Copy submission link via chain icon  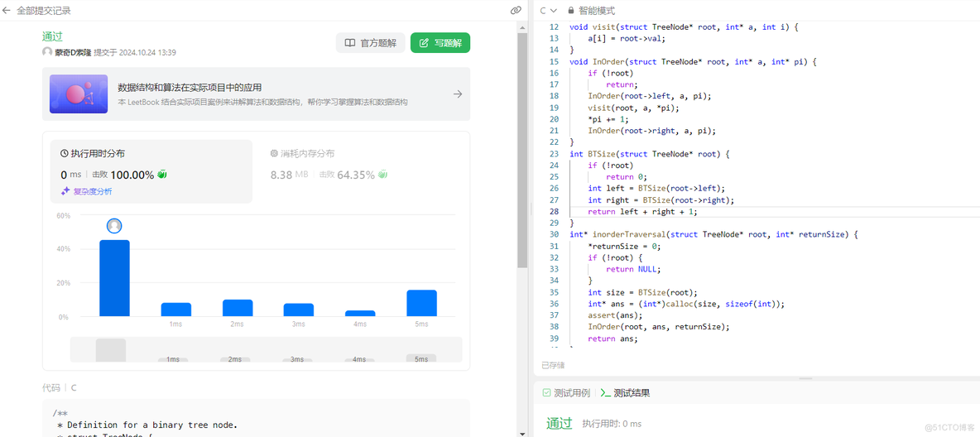[x=516, y=11]
